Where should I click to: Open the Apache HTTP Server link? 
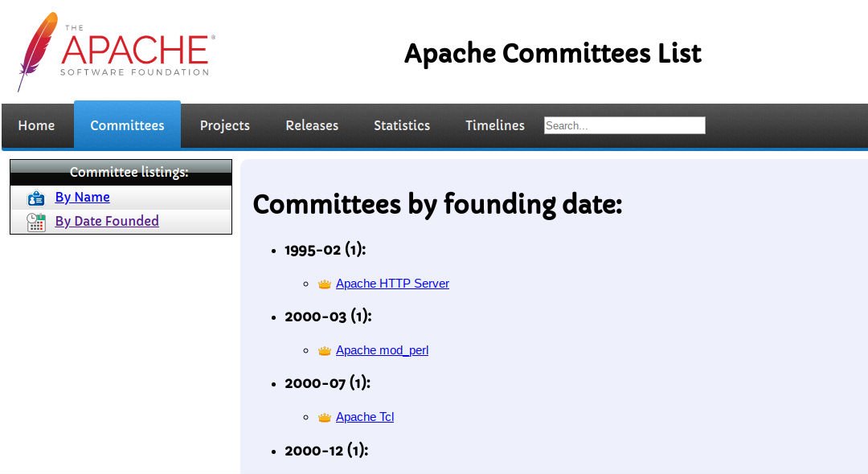point(392,283)
